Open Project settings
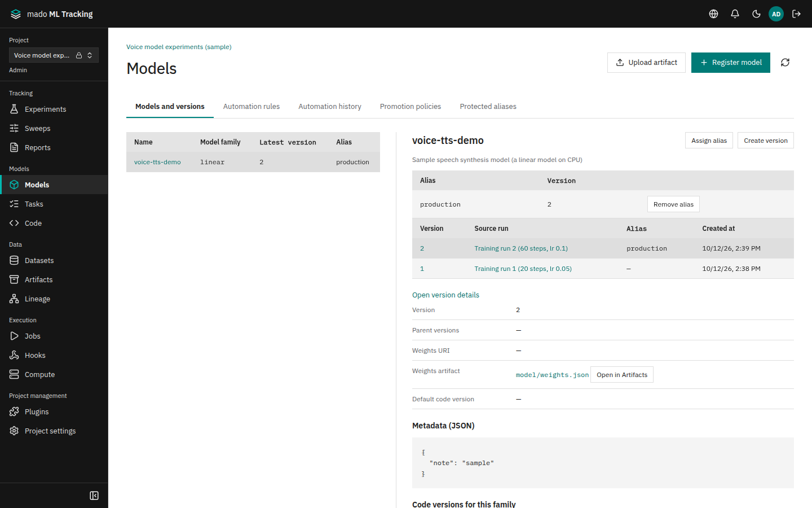Image resolution: width=812 pixels, height=508 pixels. pyautogui.click(x=54, y=431)
